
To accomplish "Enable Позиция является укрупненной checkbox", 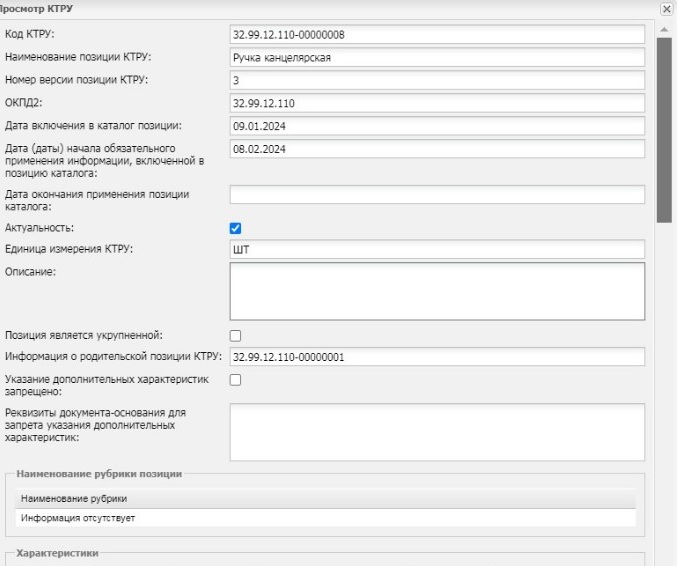I will click(235, 336).
